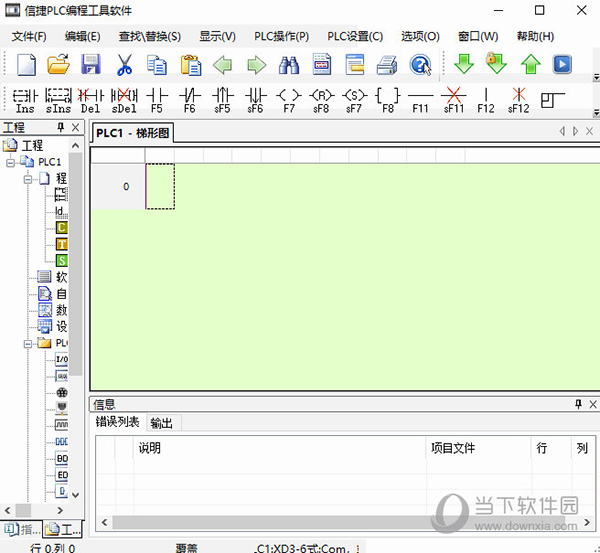Run PLC with blue play icon
The image size is (600, 553).
[x=562, y=64]
